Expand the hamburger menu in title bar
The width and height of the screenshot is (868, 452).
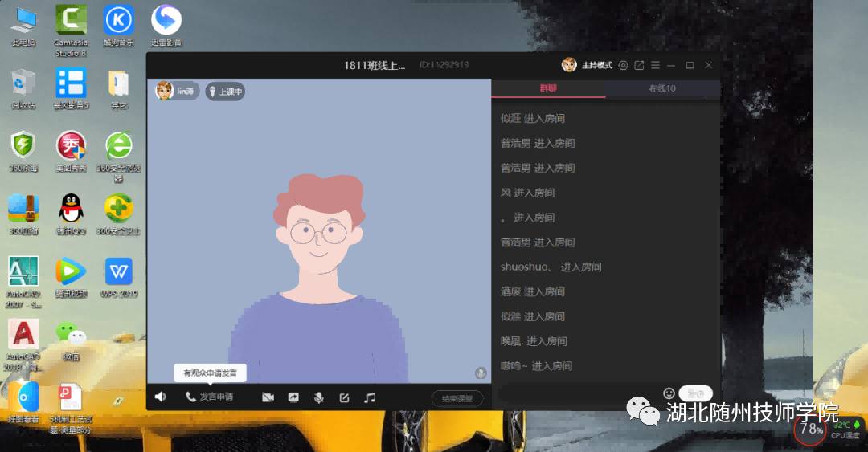655,65
